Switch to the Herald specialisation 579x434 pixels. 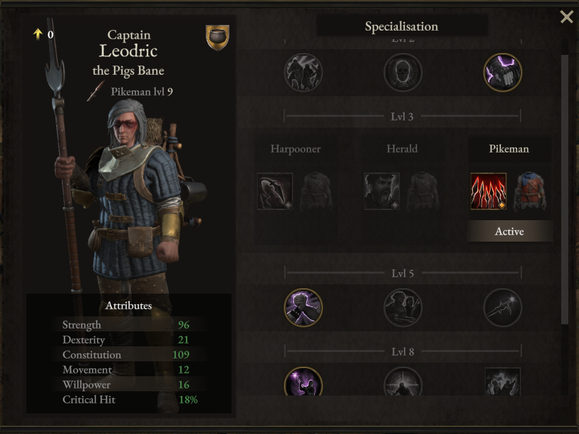click(x=402, y=149)
